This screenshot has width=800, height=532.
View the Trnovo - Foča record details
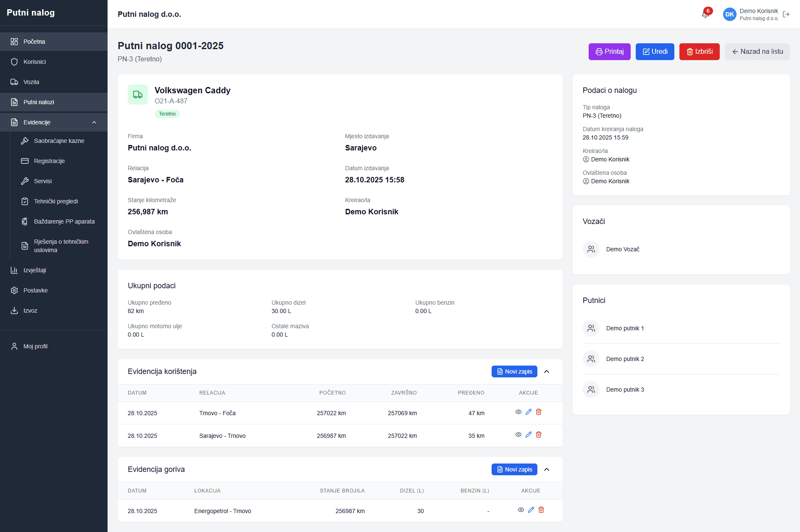click(518, 412)
